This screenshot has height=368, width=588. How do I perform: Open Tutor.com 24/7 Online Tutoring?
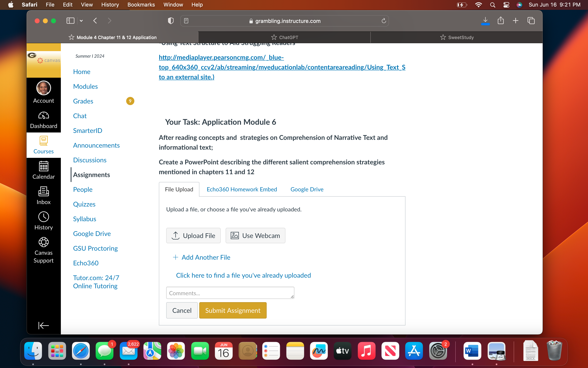(x=96, y=282)
